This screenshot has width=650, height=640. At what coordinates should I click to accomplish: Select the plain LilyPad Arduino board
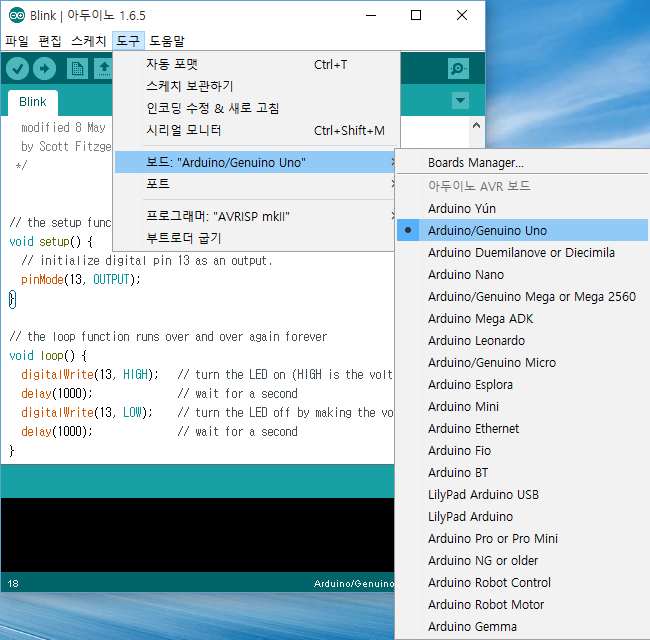tap(522, 516)
